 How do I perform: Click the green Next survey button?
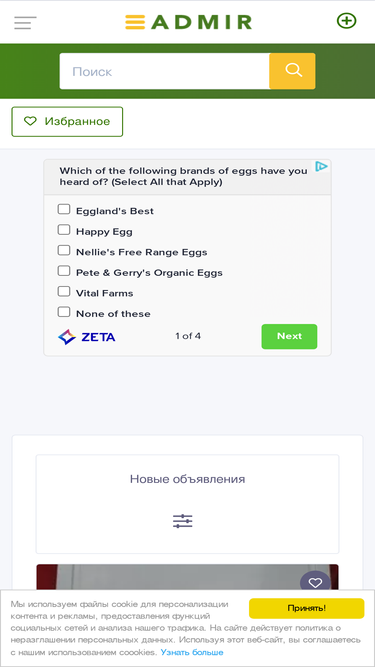[289, 336]
